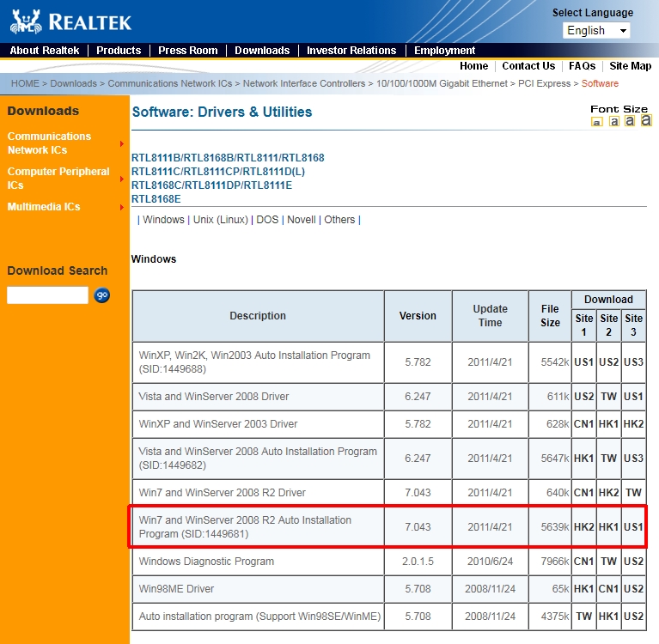The height and width of the screenshot is (644, 659).
Task: Download Win7 R2 Driver from TW
Action: point(633,493)
